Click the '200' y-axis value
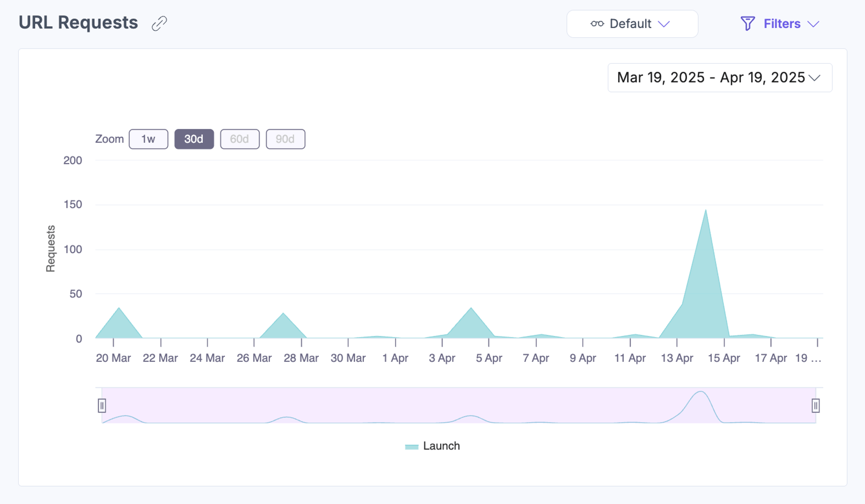 point(73,160)
